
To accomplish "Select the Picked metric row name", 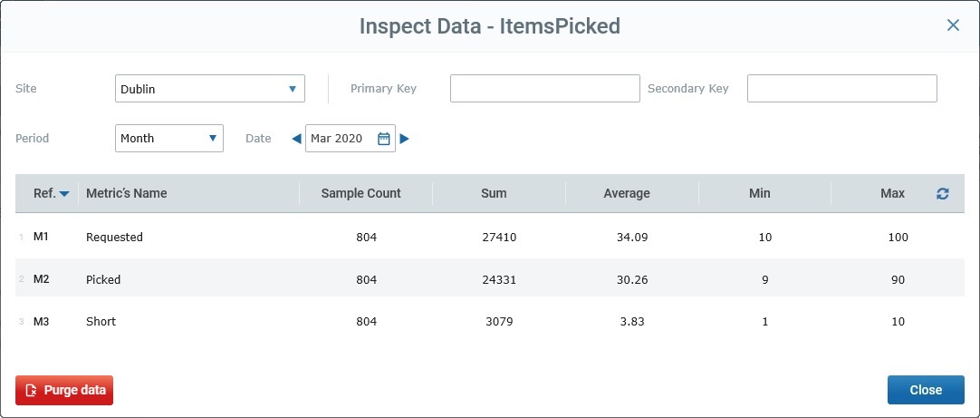I will point(103,279).
